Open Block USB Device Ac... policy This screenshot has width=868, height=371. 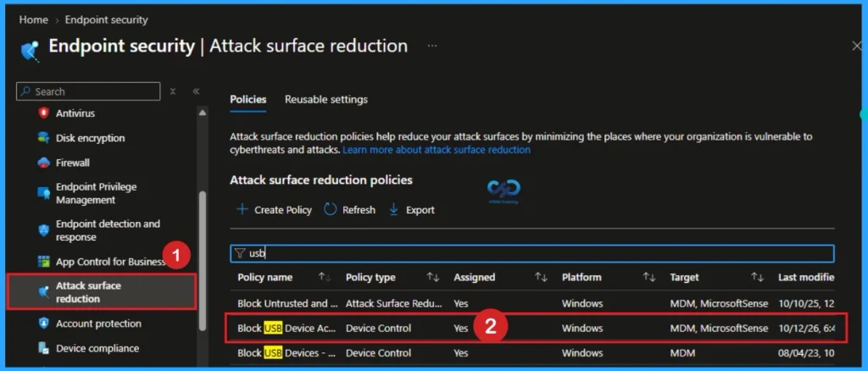tap(287, 329)
